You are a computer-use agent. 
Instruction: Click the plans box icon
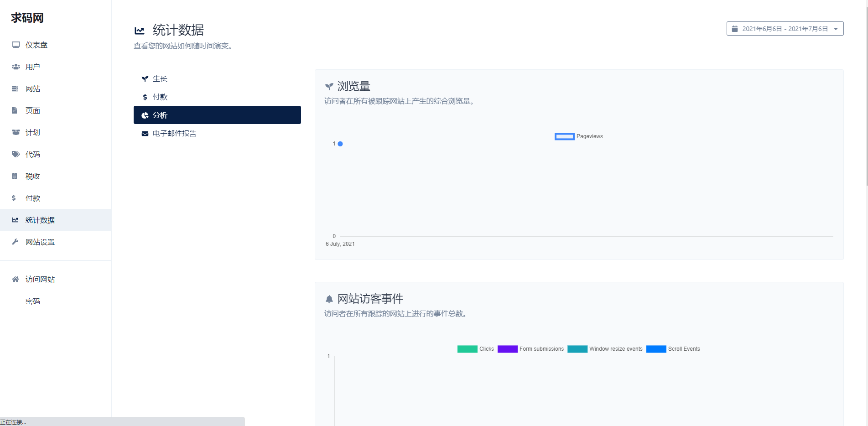tap(16, 132)
